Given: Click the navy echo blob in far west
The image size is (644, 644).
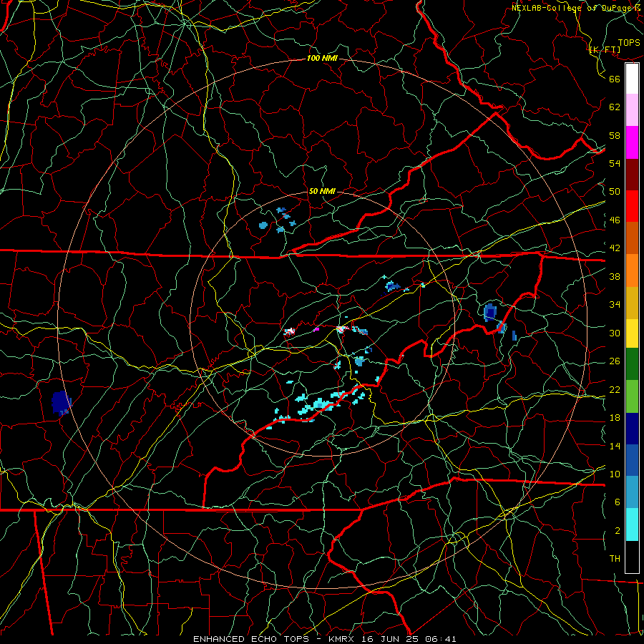Looking at the screenshot, I should tap(62, 403).
